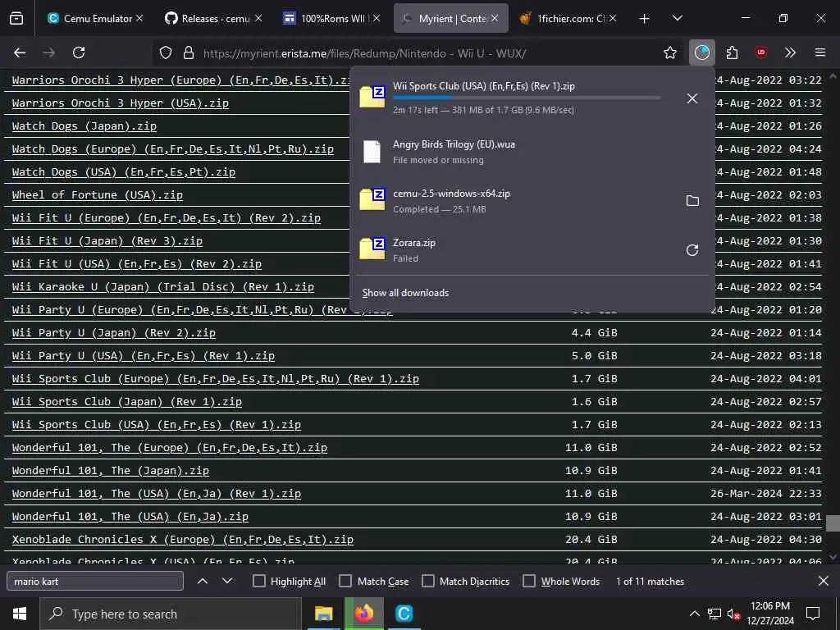
Task: Show hidden system tray icons
Action: (694, 614)
